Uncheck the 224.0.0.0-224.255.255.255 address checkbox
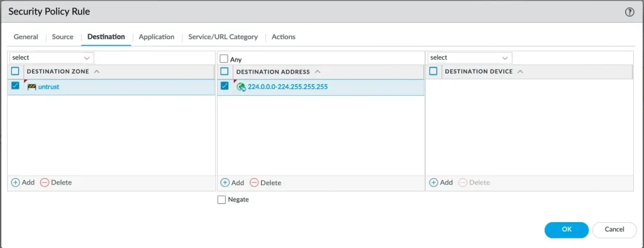This screenshot has height=248, width=644. pyautogui.click(x=225, y=86)
